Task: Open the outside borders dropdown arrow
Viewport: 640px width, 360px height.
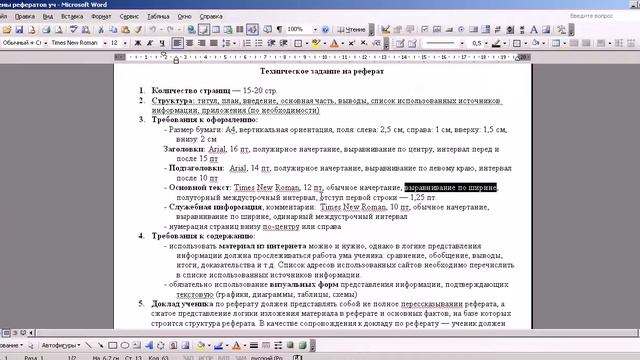Action: 307,43
